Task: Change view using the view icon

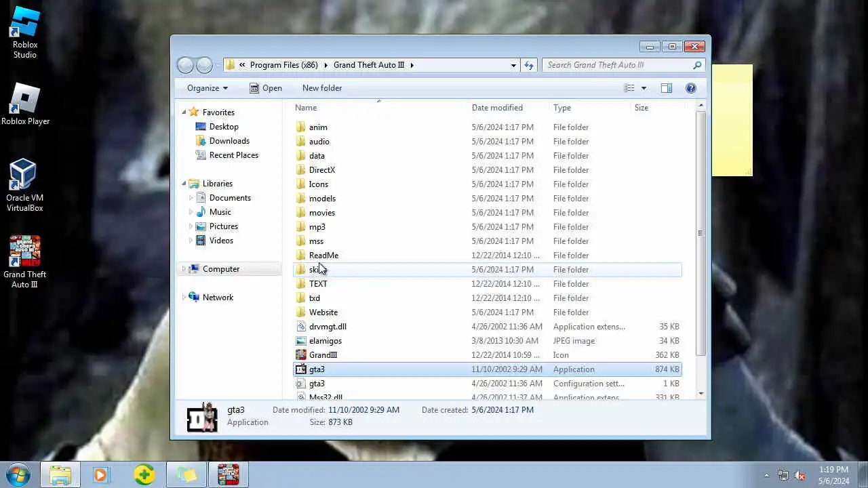Action: click(x=629, y=88)
